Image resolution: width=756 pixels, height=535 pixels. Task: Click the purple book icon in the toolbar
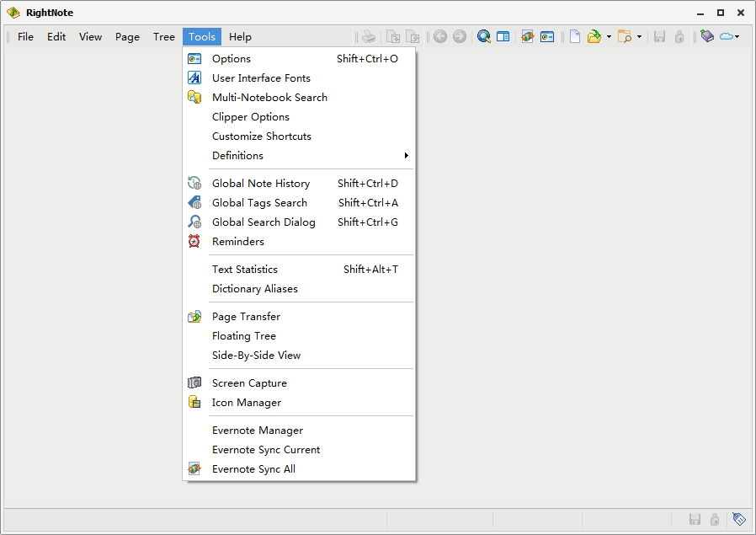pyautogui.click(x=707, y=37)
